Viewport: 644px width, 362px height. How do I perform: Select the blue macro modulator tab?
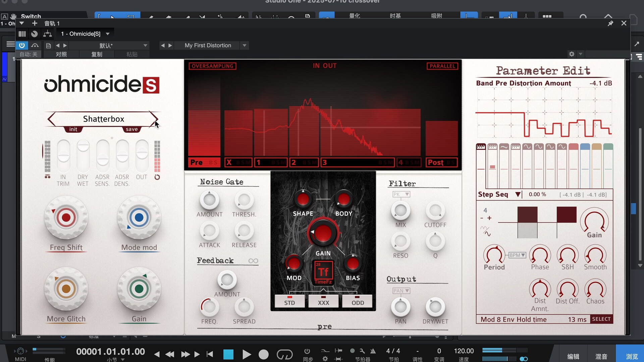[x=585, y=147]
